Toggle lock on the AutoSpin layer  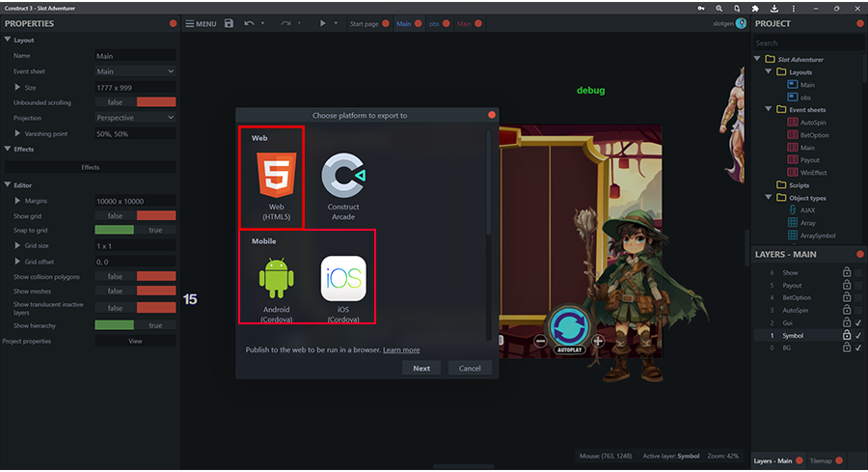pyautogui.click(x=847, y=310)
